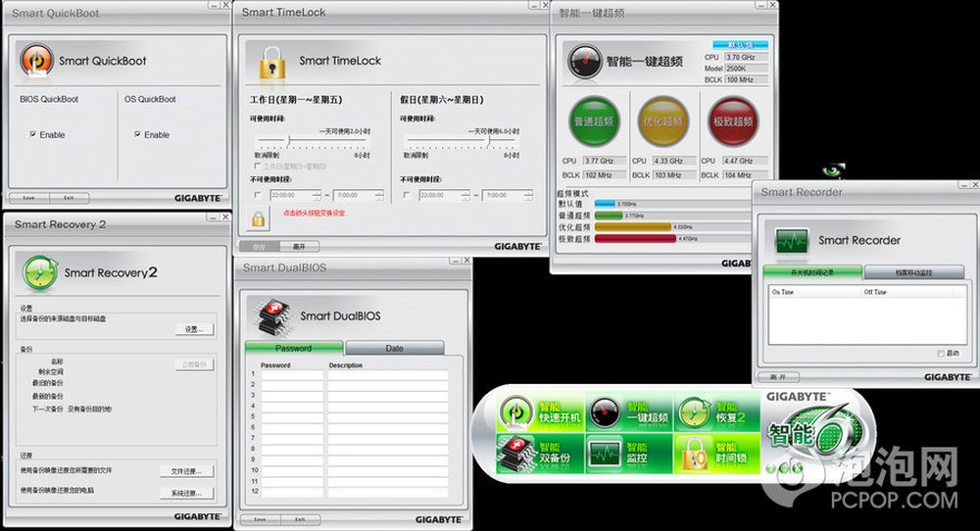This screenshot has height=531, width=980.
Task: Click the small padlock in Smart TimeLock
Action: (258, 218)
